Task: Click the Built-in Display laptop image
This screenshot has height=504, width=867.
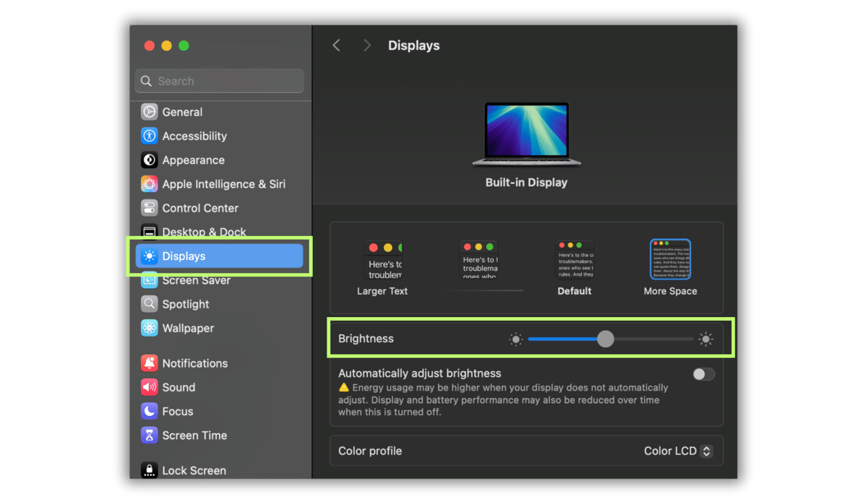Action: coord(527,134)
